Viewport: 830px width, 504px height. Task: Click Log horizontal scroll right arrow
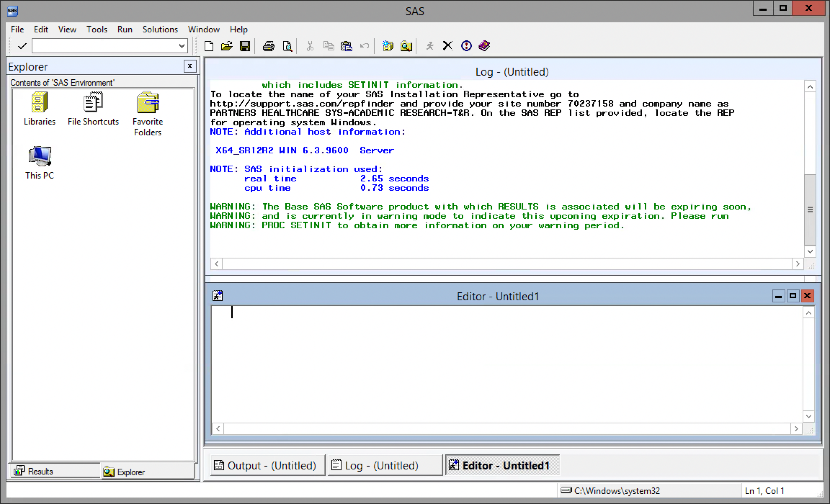798,264
